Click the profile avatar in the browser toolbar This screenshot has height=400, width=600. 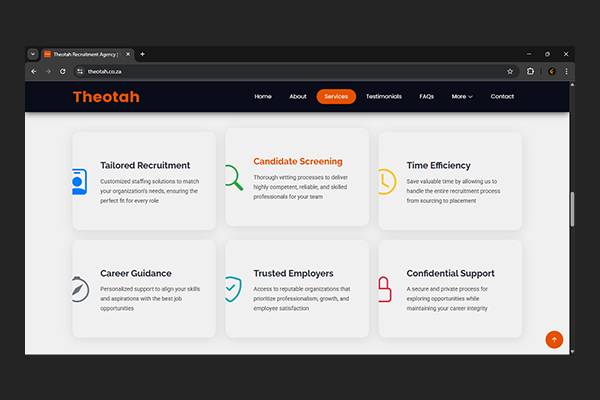pyautogui.click(x=552, y=71)
